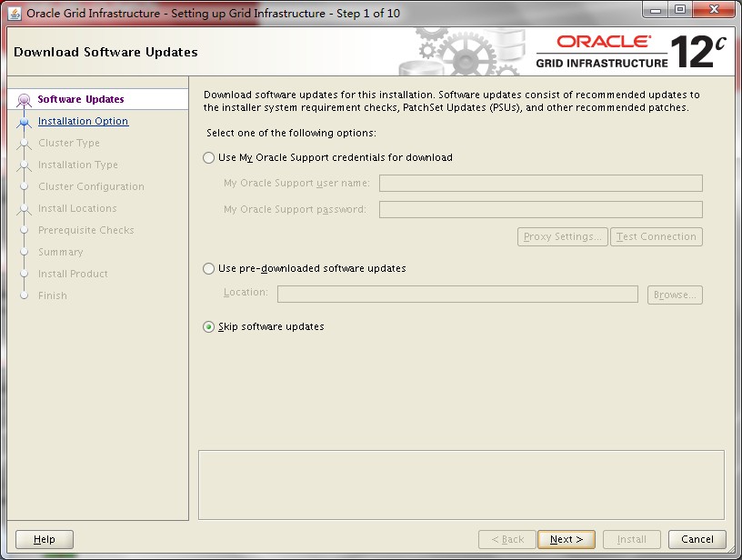The width and height of the screenshot is (742, 560).
Task: Click the Help button
Action: tap(45, 539)
